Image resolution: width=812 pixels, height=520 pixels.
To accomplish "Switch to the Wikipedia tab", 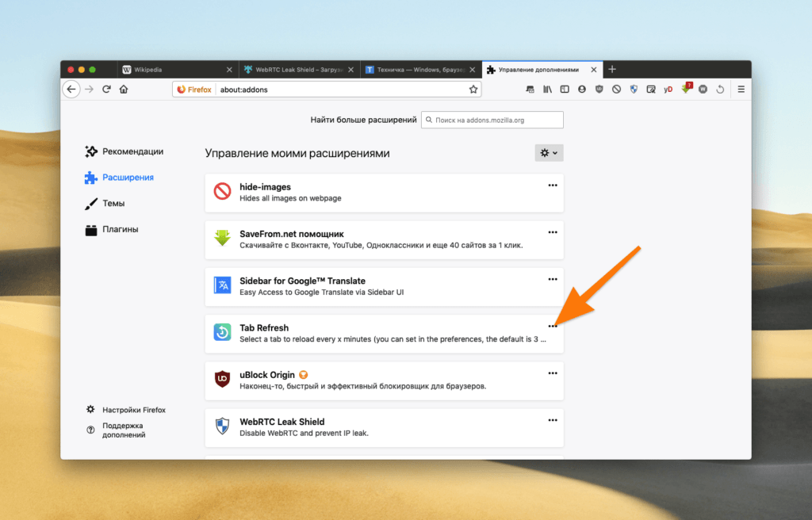I will click(x=177, y=70).
